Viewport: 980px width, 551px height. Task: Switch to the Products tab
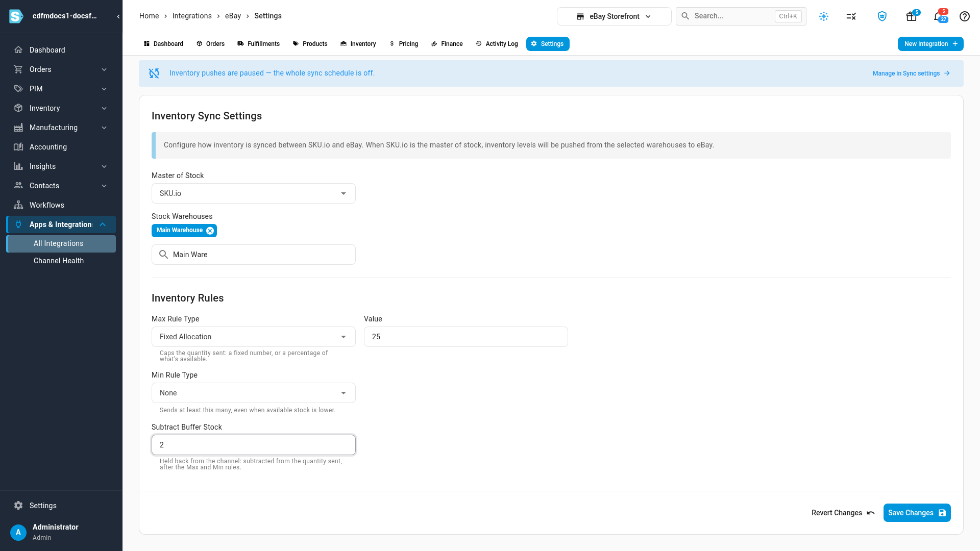coord(310,44)
